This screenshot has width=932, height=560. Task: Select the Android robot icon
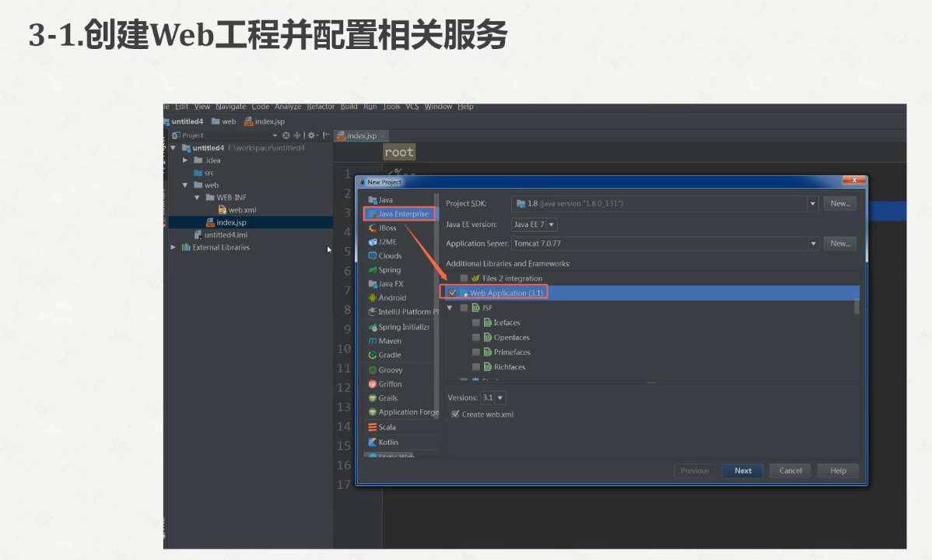[373, 298]
